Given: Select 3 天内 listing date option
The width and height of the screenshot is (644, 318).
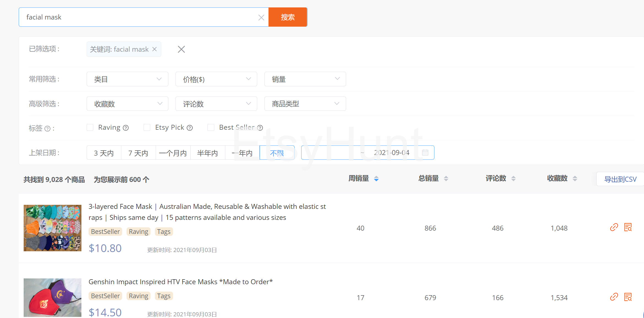Looking at the screenshot, I should coord(104,153).
